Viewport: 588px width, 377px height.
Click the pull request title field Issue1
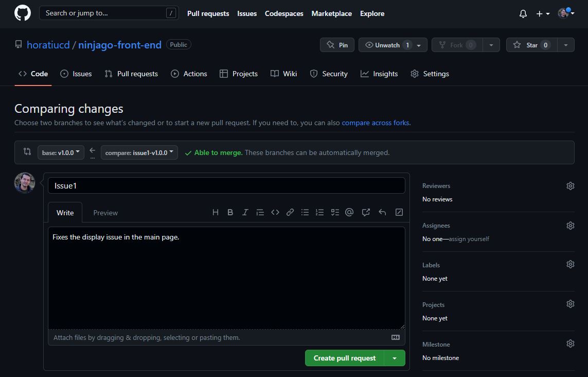[226, 185]
